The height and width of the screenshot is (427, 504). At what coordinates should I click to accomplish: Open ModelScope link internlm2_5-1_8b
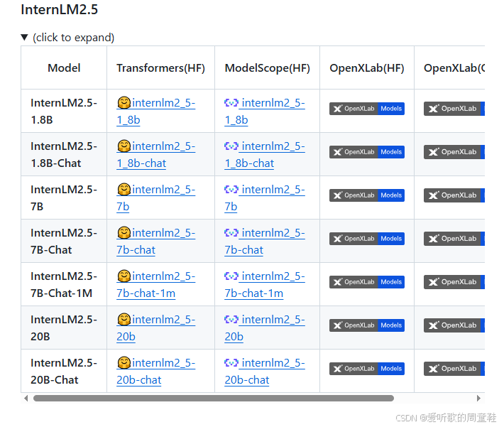pyautogui.click(x=265, y=112)
